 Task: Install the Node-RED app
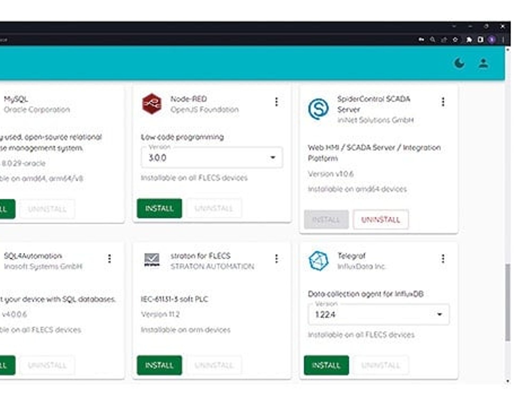[x=159, y=208]
